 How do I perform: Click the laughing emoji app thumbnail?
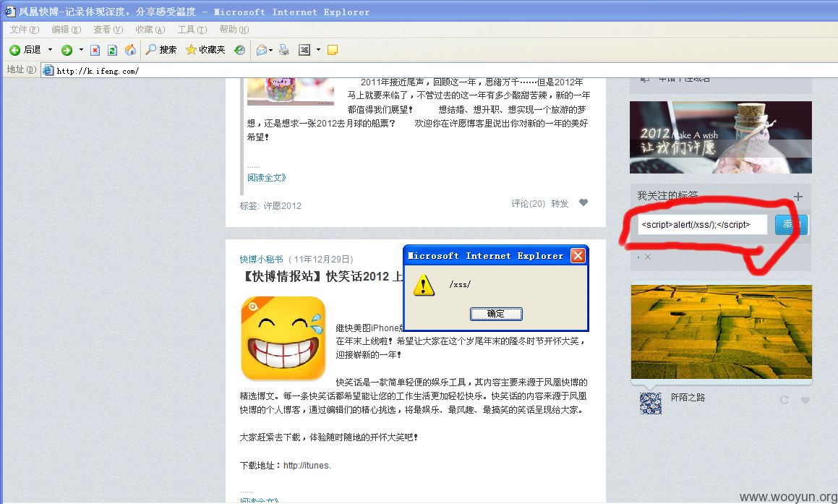pos(283,338)
